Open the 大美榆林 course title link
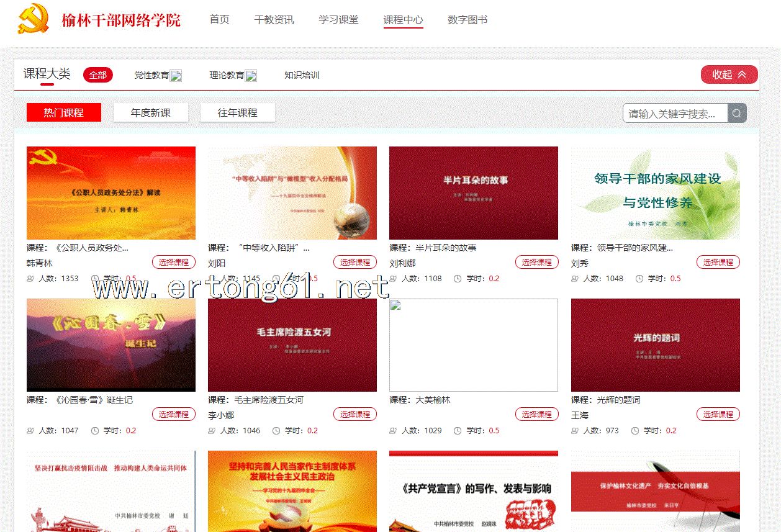The image size is (781, 532). click(433, 400)
